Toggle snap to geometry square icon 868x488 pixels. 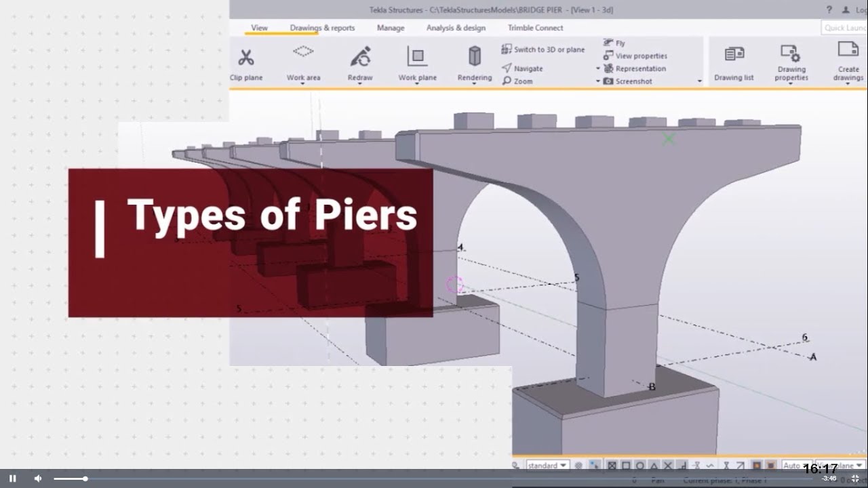click(x=626, y=466)
